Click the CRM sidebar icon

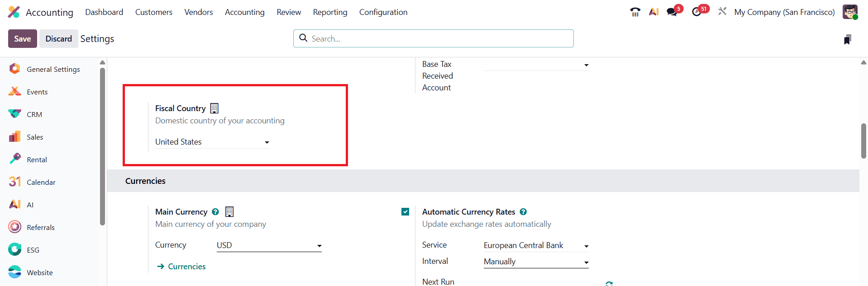pos(14,114)
